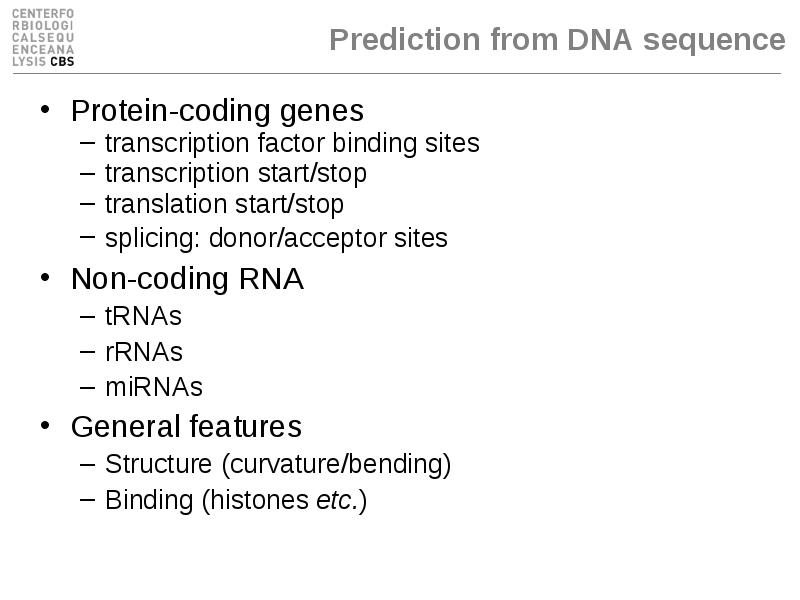The image size is (800, 600).
Task: Select the 'Protein-coding genes' bullet heading
Action: (217, 110)
